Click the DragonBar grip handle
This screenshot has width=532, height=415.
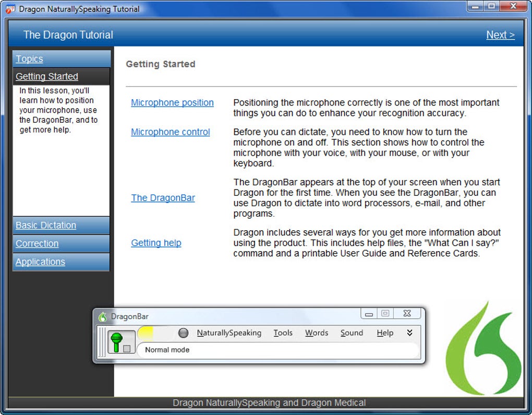click(x=102, y=341)
